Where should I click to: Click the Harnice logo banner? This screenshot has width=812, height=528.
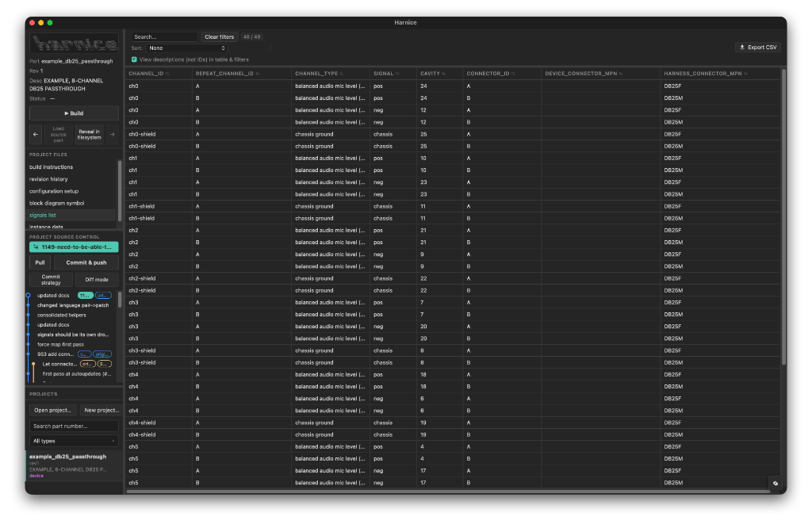click(74, 44)
